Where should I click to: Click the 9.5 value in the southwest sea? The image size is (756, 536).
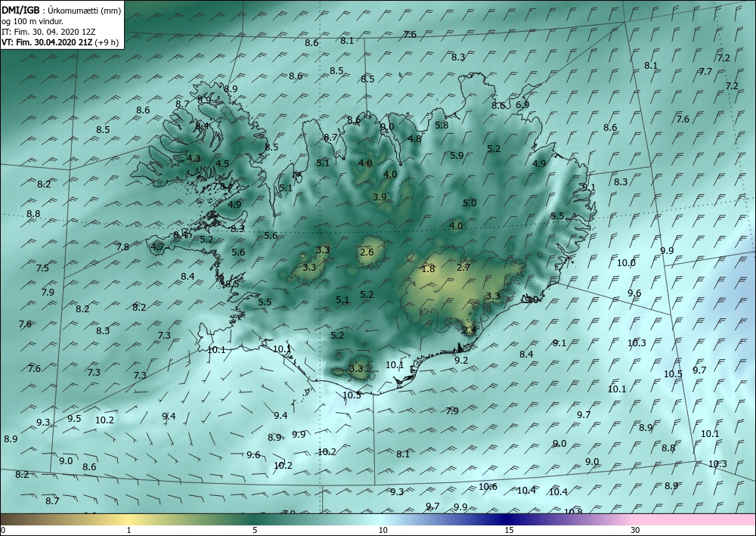[x=74, y=418]
